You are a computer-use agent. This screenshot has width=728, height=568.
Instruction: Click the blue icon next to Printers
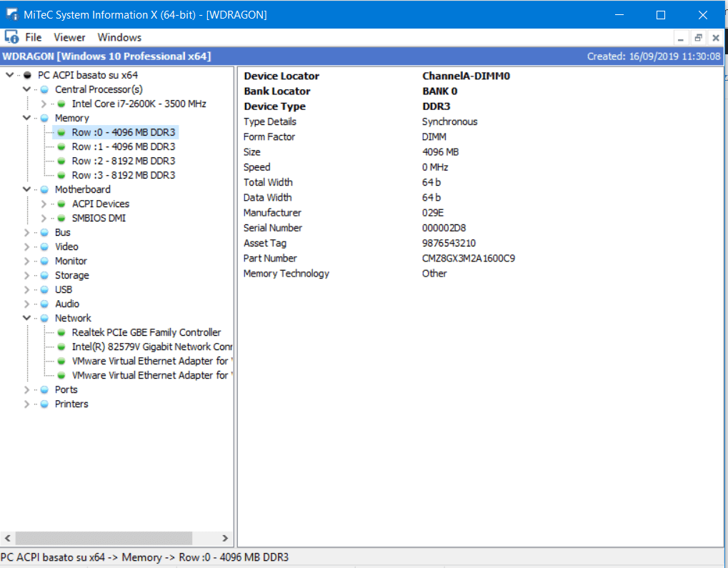44,404
